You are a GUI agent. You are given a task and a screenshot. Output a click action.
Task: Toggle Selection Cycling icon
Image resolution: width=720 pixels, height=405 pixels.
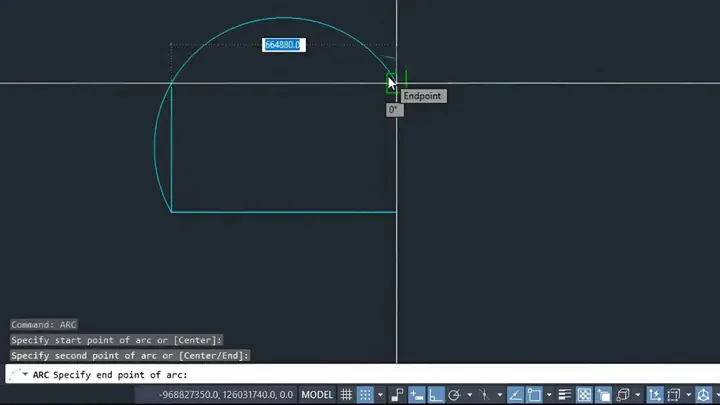click(x=603, y=394)
